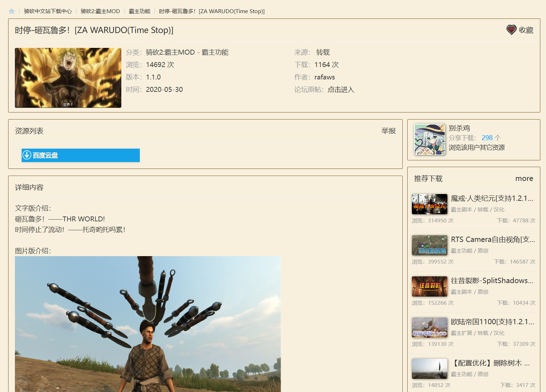Screen dimensions: 546x392
Task: Enter the forum thread via 点击进入
Action: point(341,89)
